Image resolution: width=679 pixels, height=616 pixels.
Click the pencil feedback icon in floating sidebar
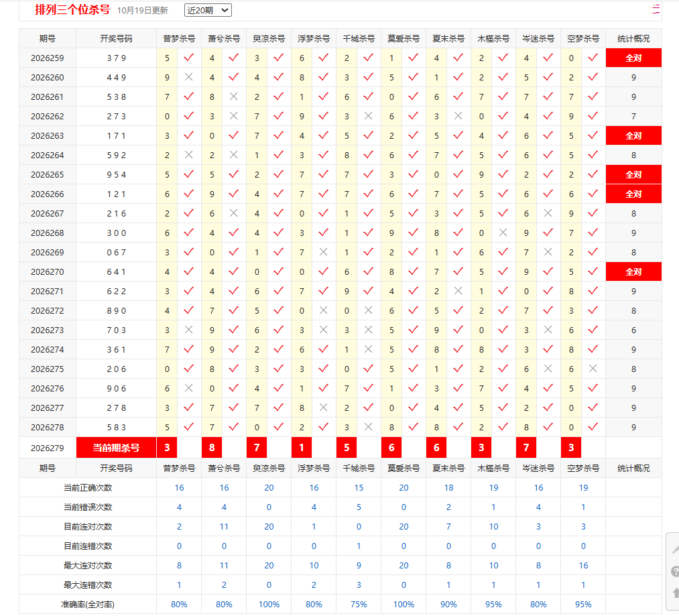coord(676,549)
